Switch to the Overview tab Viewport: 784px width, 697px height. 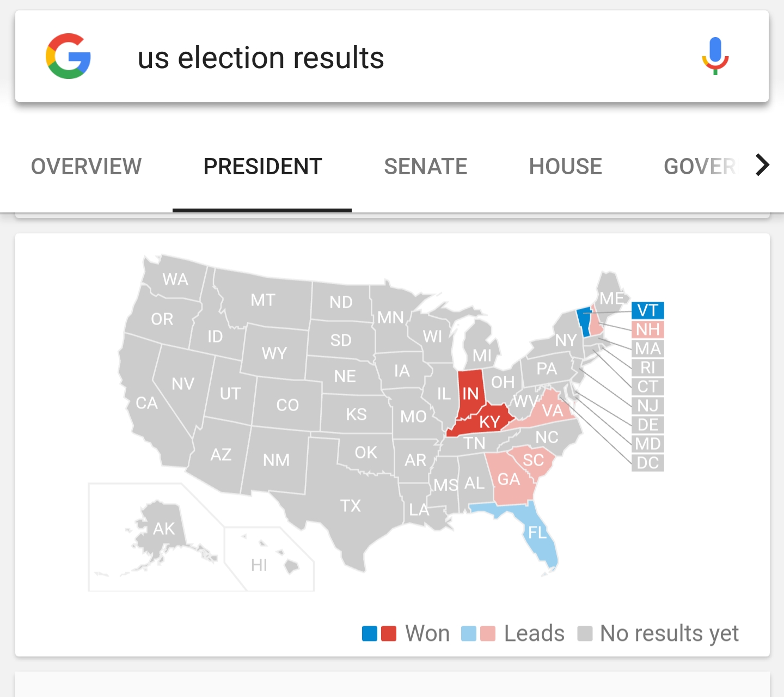pos(86,167)
